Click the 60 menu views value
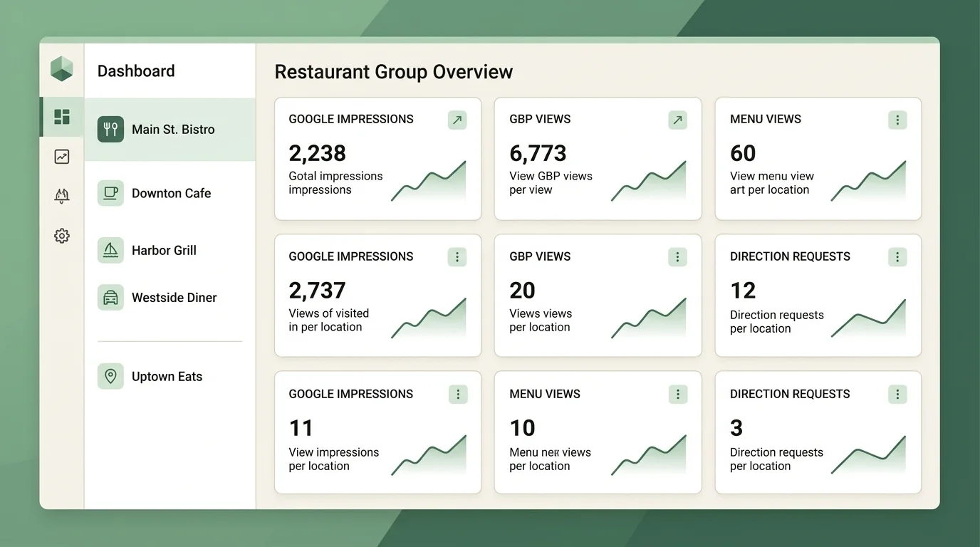980x547 pixels. [743, 153]
